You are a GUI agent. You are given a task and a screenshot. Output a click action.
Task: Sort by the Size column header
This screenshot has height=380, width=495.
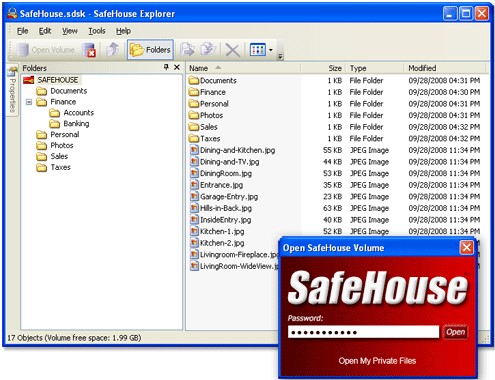click(x=323, y=68)
